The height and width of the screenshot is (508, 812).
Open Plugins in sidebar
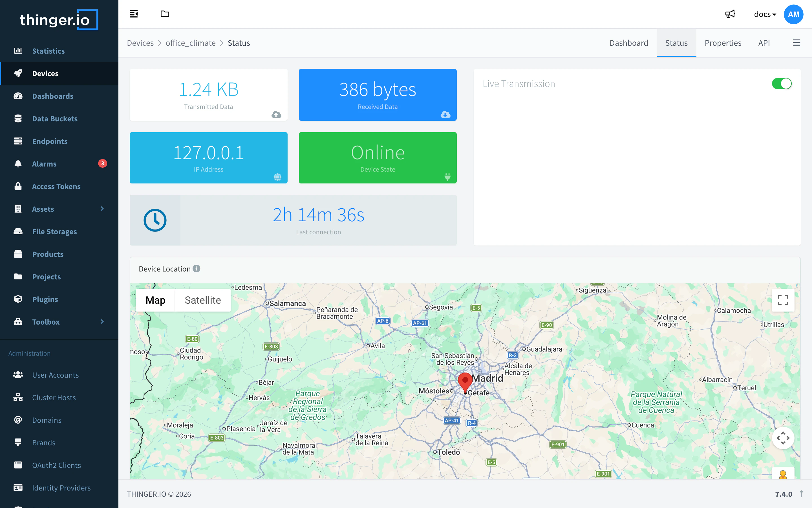tap(59, 299)
